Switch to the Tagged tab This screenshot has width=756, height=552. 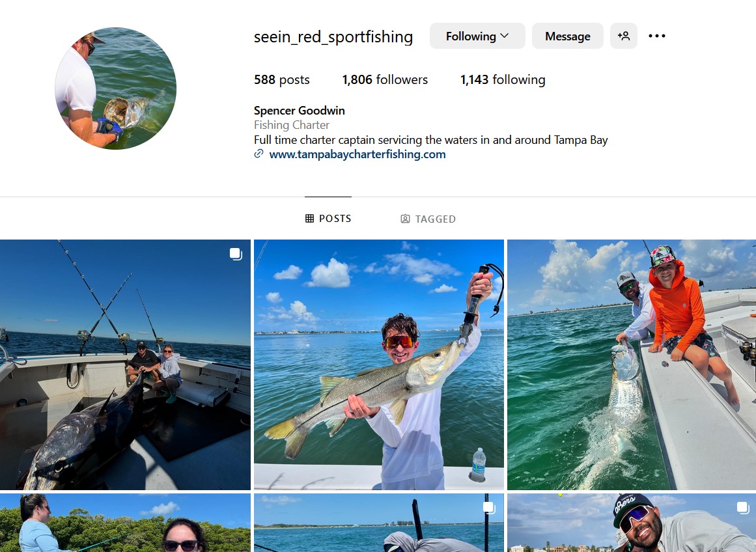pos(428,219)
